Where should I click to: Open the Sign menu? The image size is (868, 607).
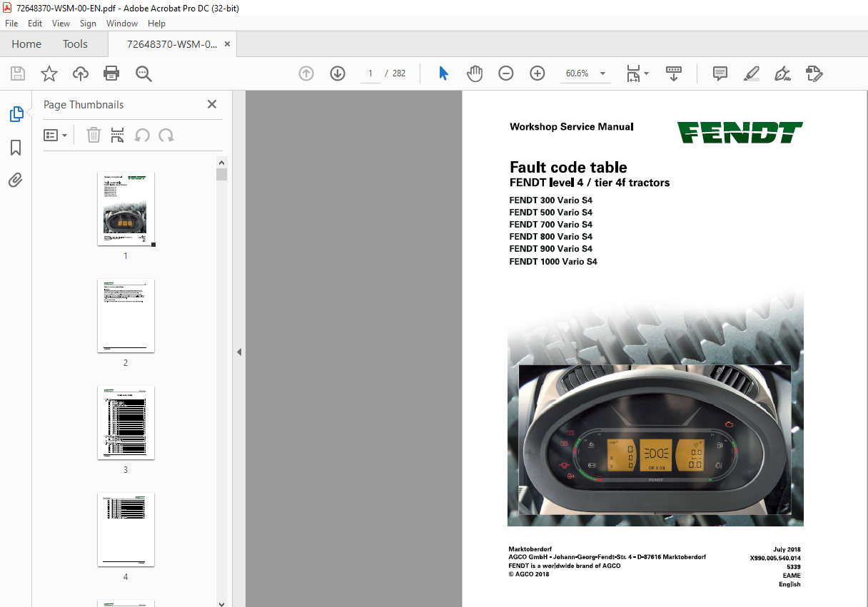pos(88,24)
